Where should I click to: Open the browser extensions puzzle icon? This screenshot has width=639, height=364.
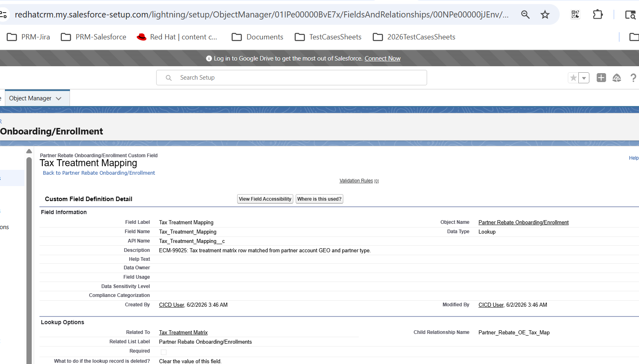pos(598,15)
